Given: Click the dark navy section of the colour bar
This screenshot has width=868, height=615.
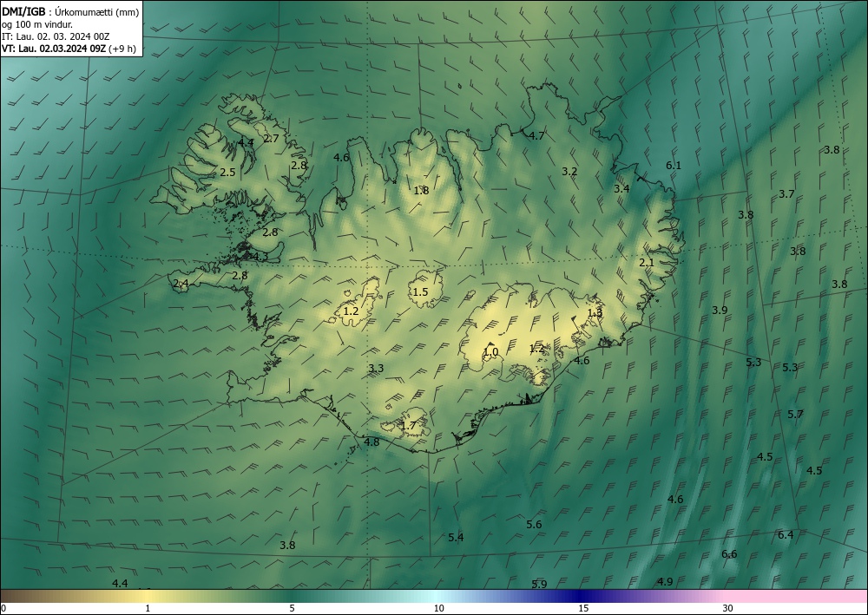Looking at the screenshot, I should (x=582, y=596).
